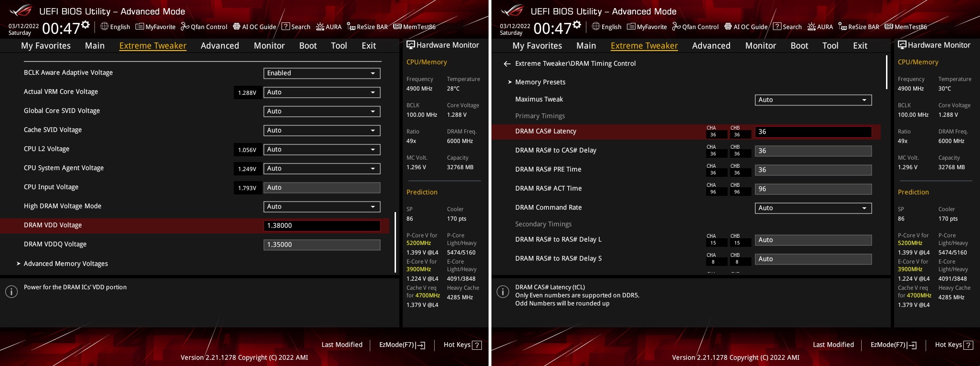980x366 pixels.
Task: Go back using the DRAM Timing Control arrow
Action: pos(507,63)
